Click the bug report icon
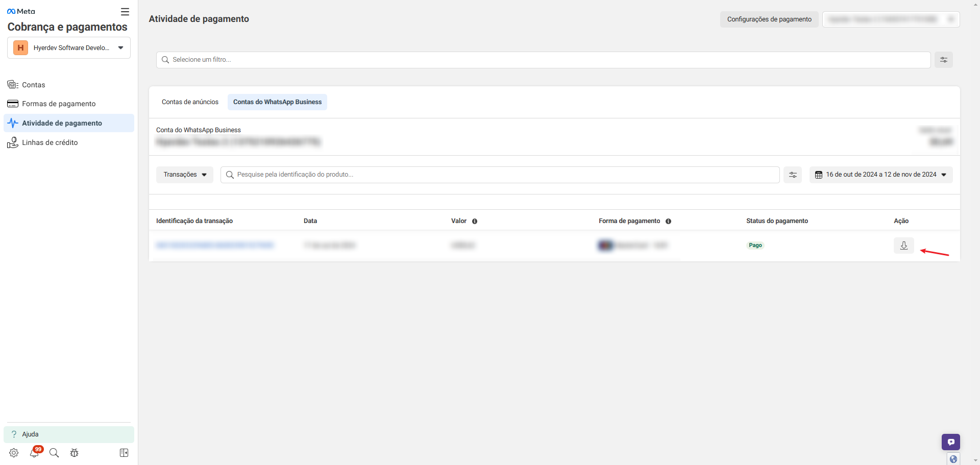980x465 pixels. point(75,453)
